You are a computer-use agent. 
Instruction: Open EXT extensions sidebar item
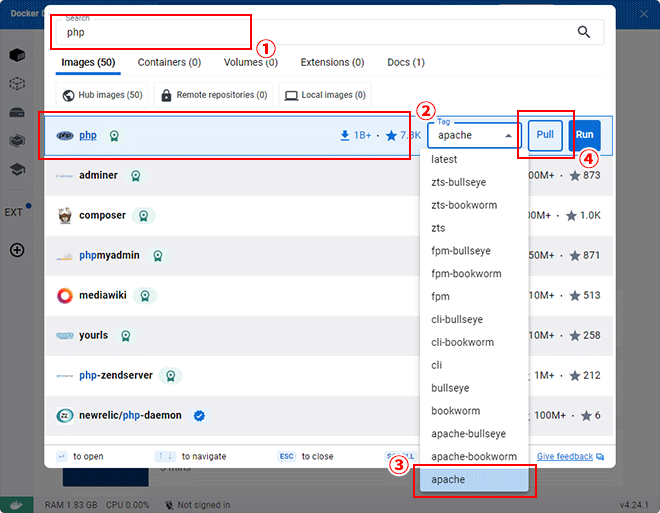(13, 213)
